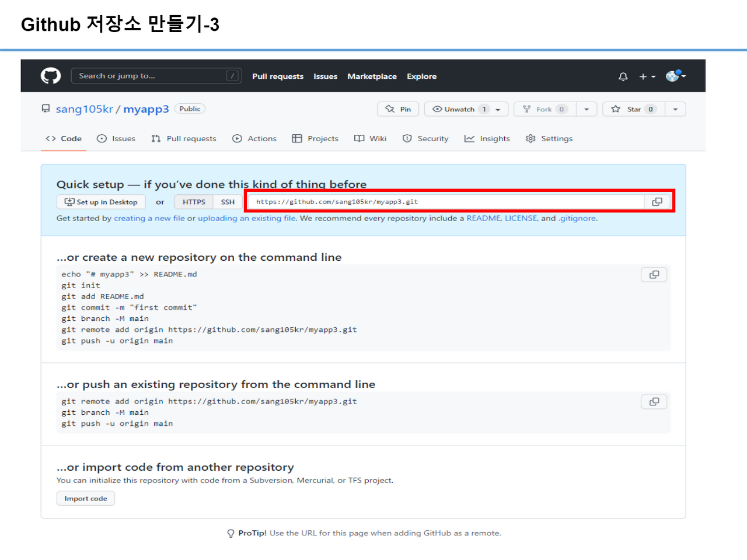Click the 'git add README.md' line
747x560 pixels.
click(x=103, y=296)
